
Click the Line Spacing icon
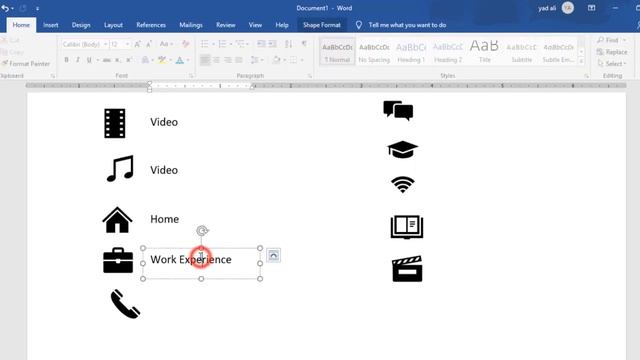pyautogui.click(x=255, y=60)
